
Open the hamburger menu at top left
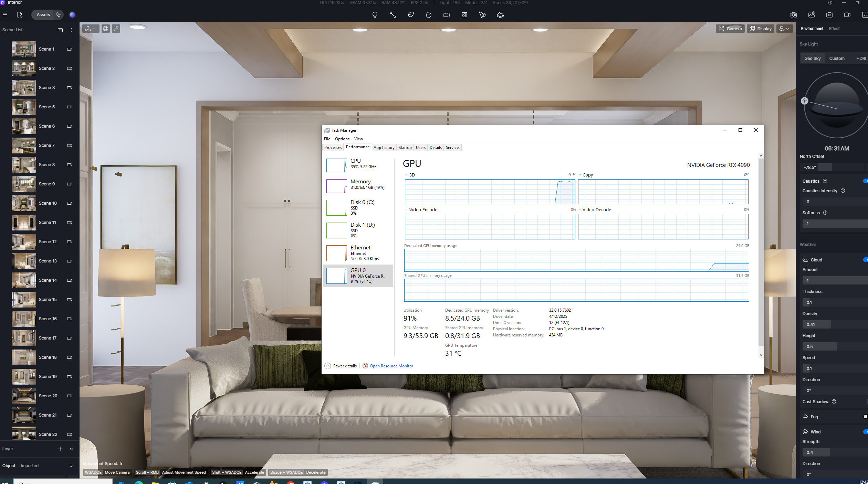[5, 15]
